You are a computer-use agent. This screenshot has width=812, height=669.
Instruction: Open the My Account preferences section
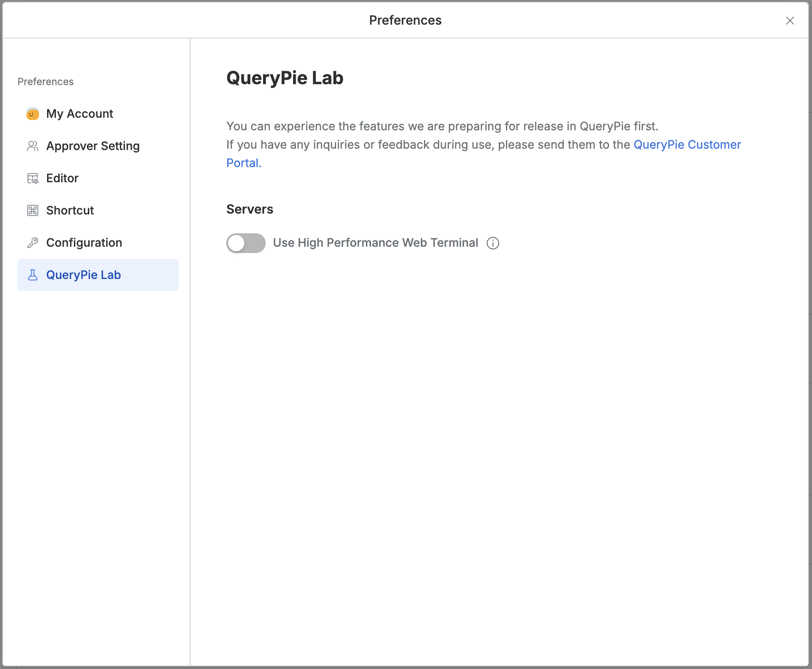[80, 114]
